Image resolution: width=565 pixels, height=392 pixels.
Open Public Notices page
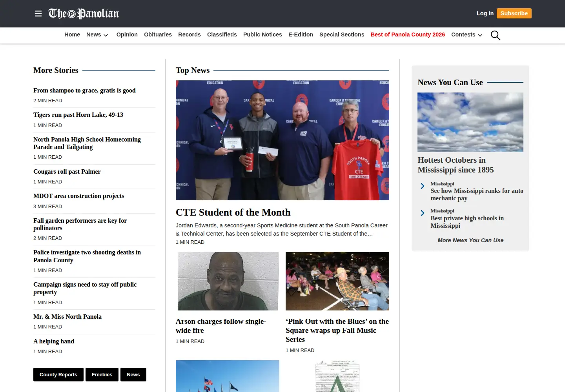[262, 34]
